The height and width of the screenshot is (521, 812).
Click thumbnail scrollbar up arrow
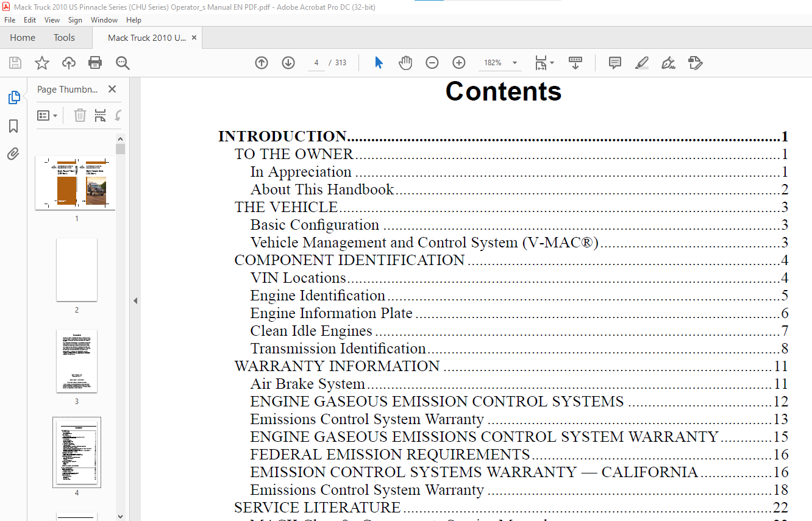click(121, 139)
